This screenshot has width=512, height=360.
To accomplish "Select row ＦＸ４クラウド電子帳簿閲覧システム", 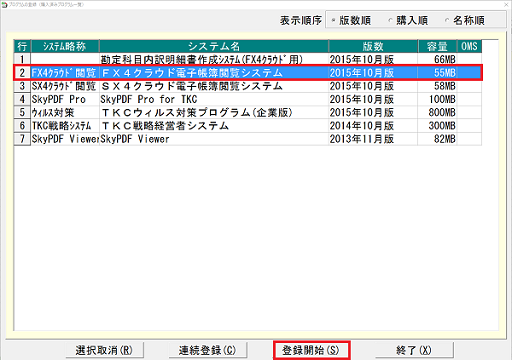I will 248,73.
